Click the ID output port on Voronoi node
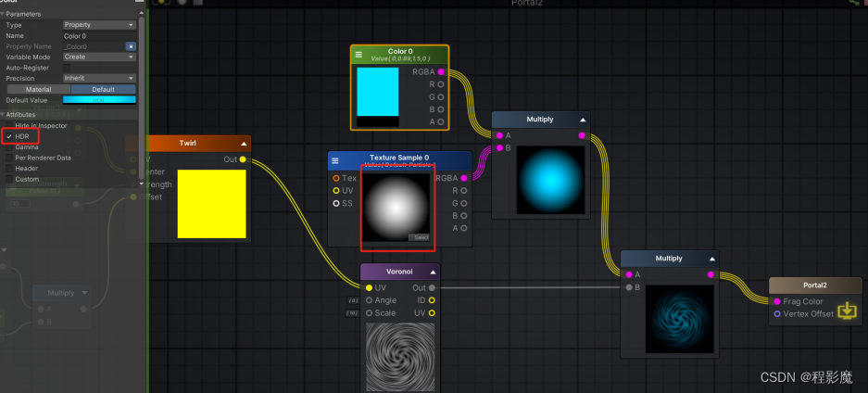Image resolution: width=868 pixels, height=393 pixels. click(x=432, y=300)
